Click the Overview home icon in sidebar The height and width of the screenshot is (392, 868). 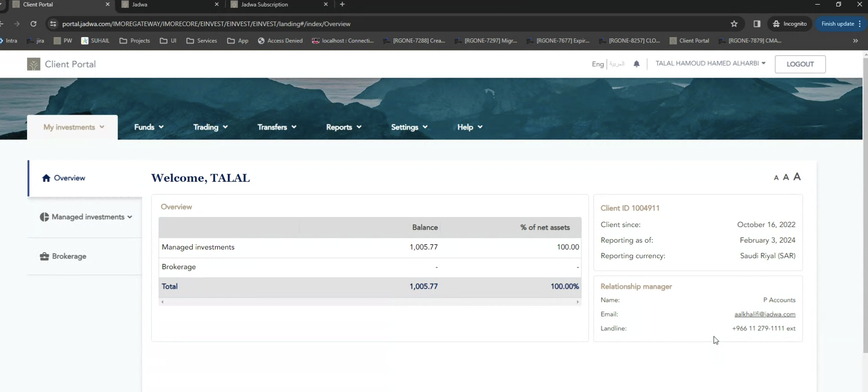(46, 178)
